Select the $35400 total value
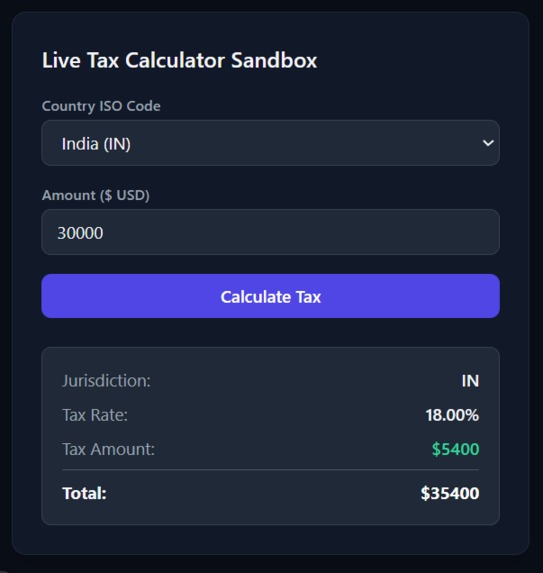Screen dimensions: 543x573 (x=450, y=493)
